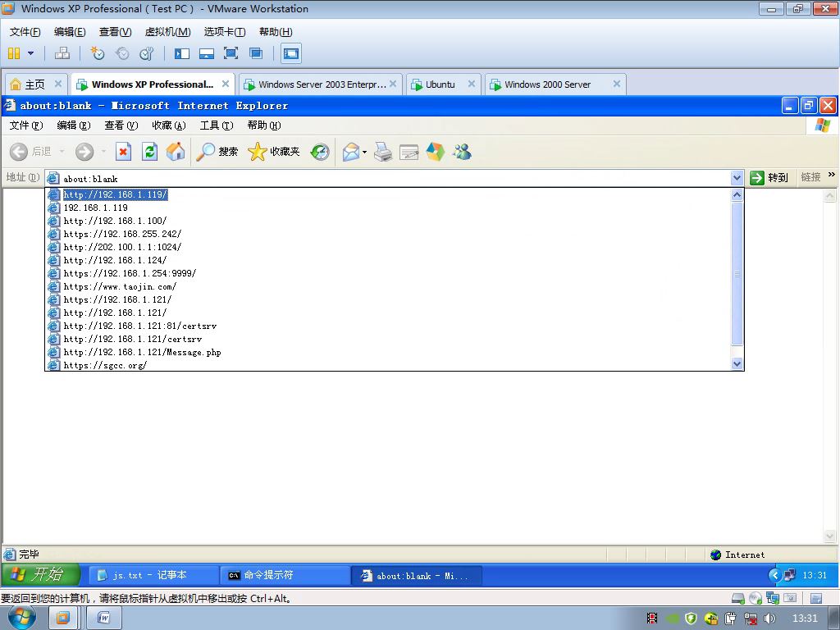Click IE Stop loading icon
840x630 pixels.
123,152
